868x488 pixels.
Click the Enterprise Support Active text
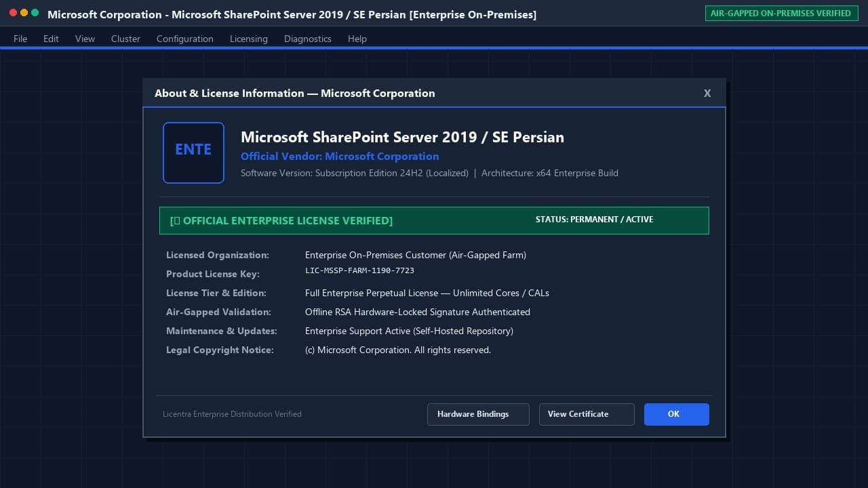[409, 331]
